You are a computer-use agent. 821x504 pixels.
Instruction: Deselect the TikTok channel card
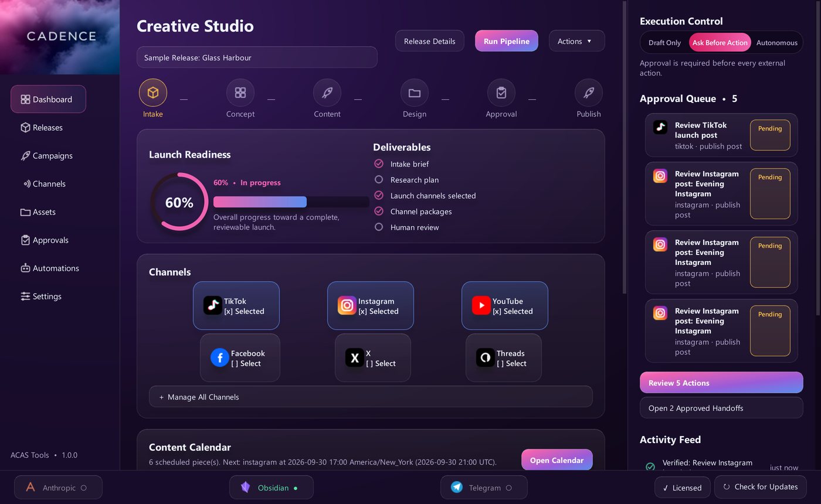click(236, 306)
